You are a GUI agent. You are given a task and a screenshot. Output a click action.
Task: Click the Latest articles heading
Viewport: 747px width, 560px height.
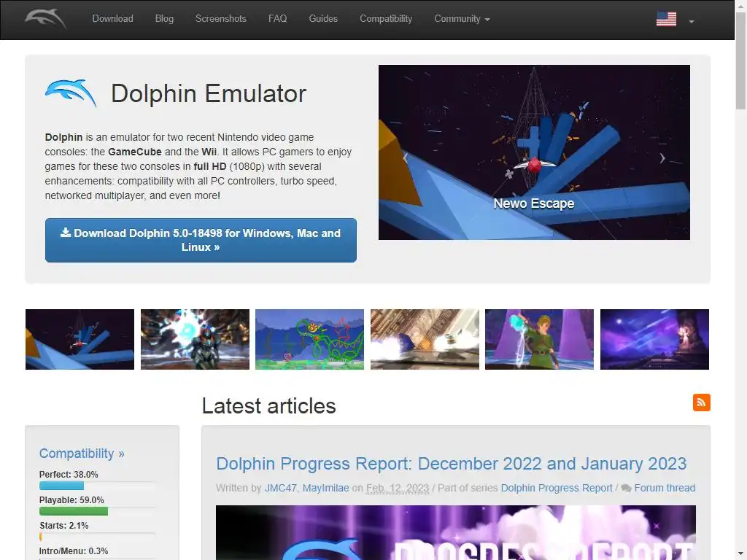268,405
